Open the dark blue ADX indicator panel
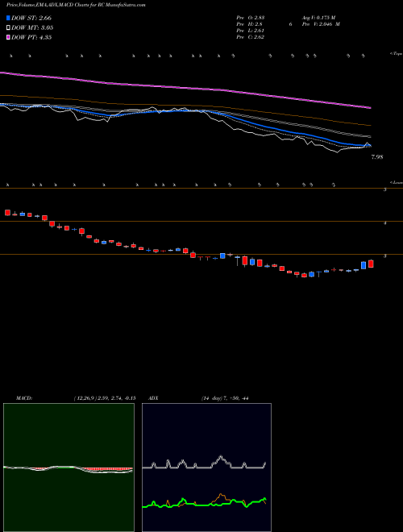 tap(206, 468)
